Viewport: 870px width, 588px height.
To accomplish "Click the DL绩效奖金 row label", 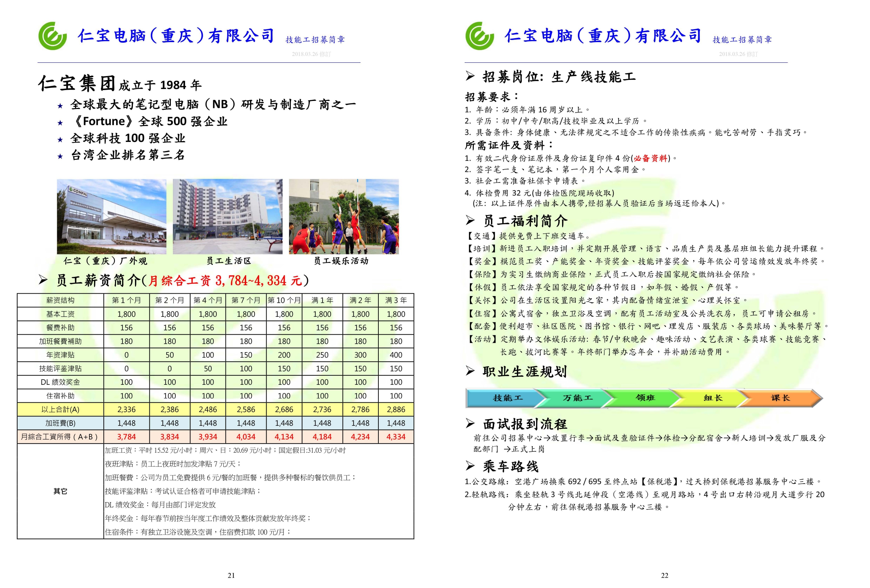I will pos(60,382).
